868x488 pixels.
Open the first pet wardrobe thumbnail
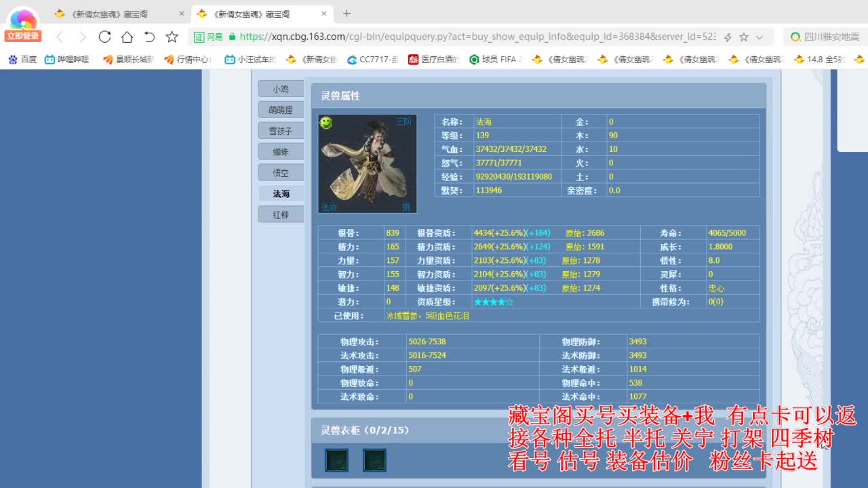pyautogui.click(x=336, y=460)
